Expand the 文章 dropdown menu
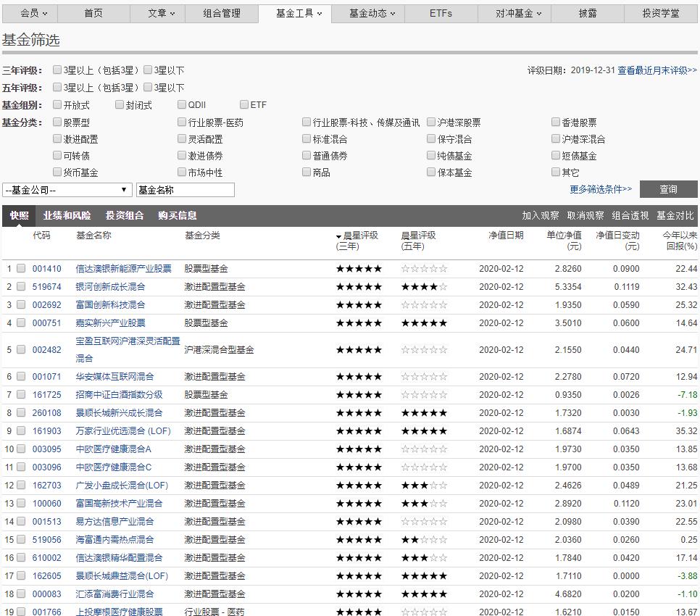700x616 pixels. tap(157, 14)
